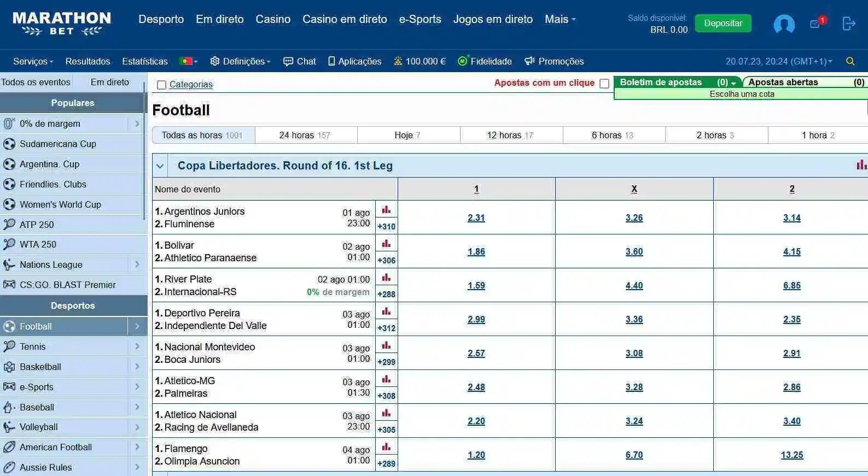868x476 pixels.
Task: Click the green Depositar button
Action: pyautogui.click(x=723, y=23)
